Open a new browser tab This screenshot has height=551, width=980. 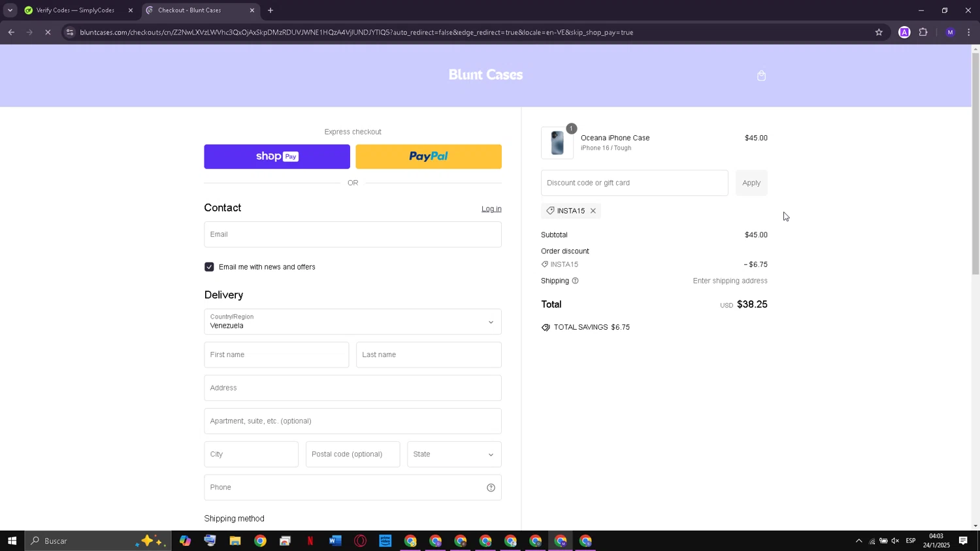(270, 10)
